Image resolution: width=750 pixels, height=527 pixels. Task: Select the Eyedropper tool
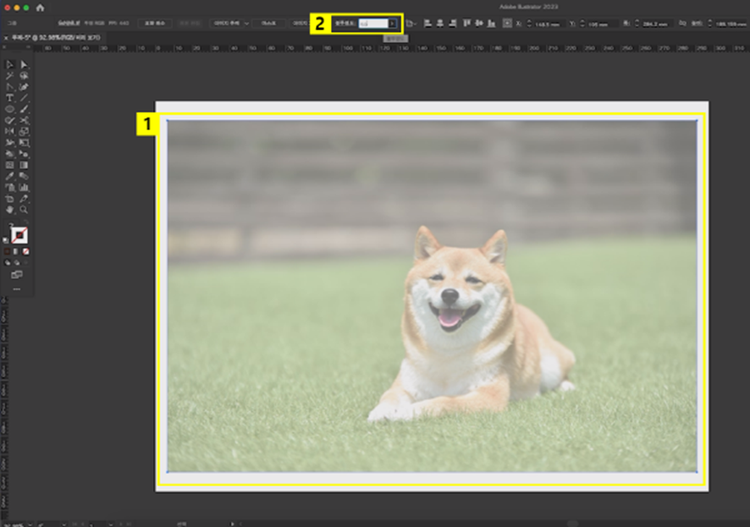[10, 175]
